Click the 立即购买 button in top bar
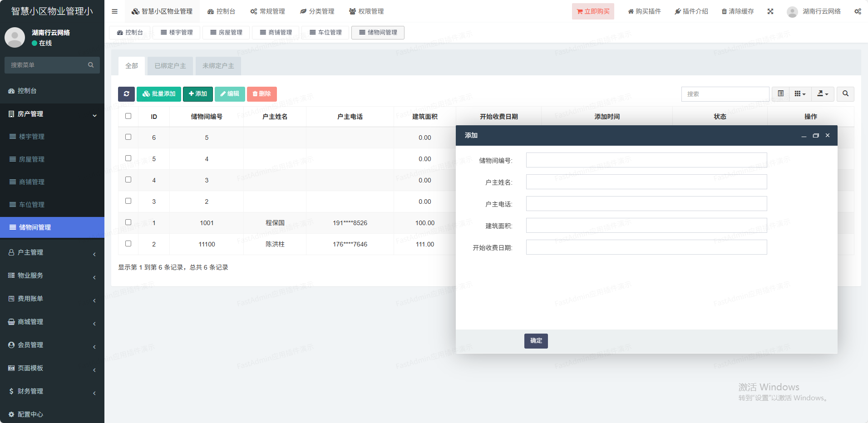868x423 pixels. [593, 11]
